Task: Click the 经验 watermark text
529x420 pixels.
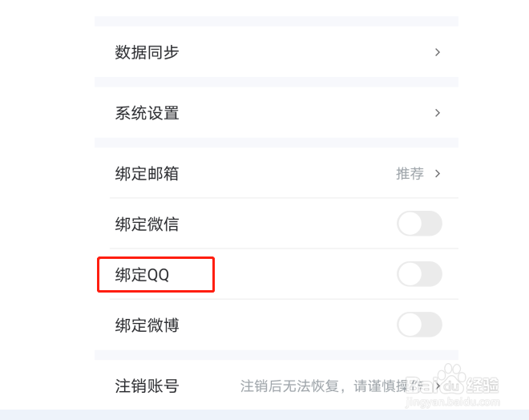Action: click(x=483, y=386)
